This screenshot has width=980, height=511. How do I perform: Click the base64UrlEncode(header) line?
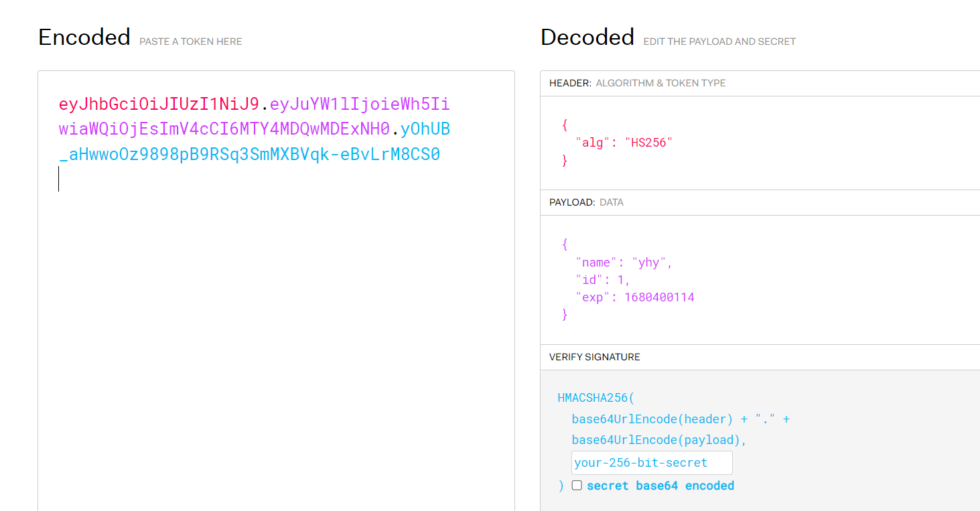(681, 419)
